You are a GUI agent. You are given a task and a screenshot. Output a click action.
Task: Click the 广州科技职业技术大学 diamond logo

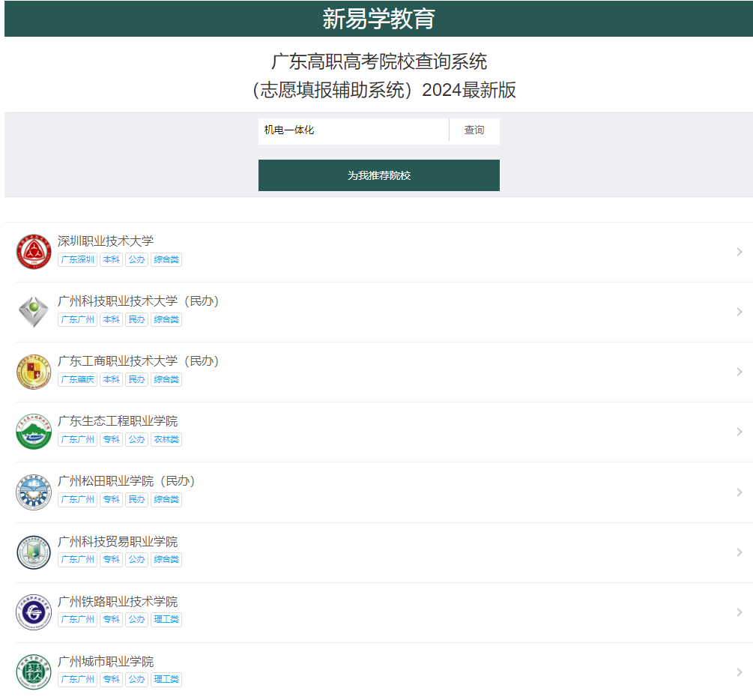coord(34,312)
